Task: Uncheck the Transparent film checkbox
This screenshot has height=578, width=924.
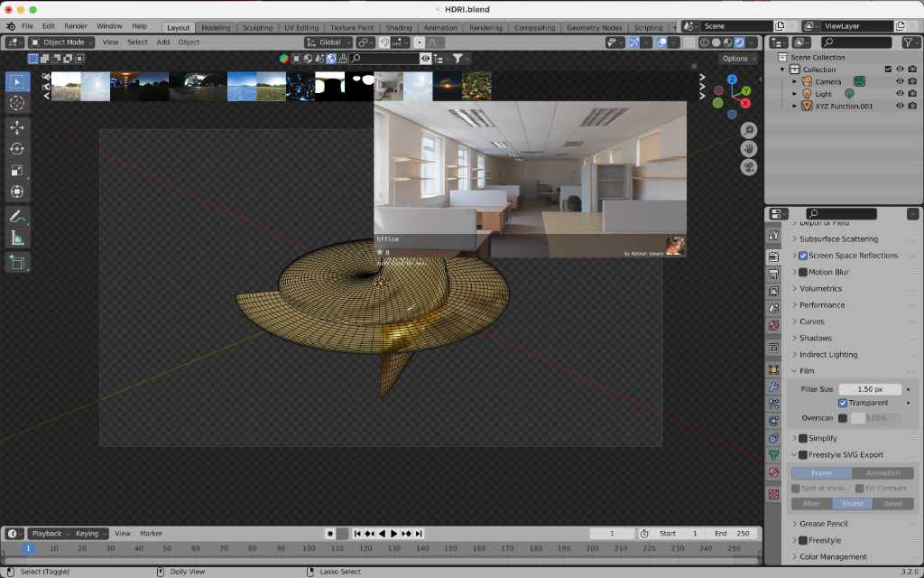Action: tap(843, 403)
